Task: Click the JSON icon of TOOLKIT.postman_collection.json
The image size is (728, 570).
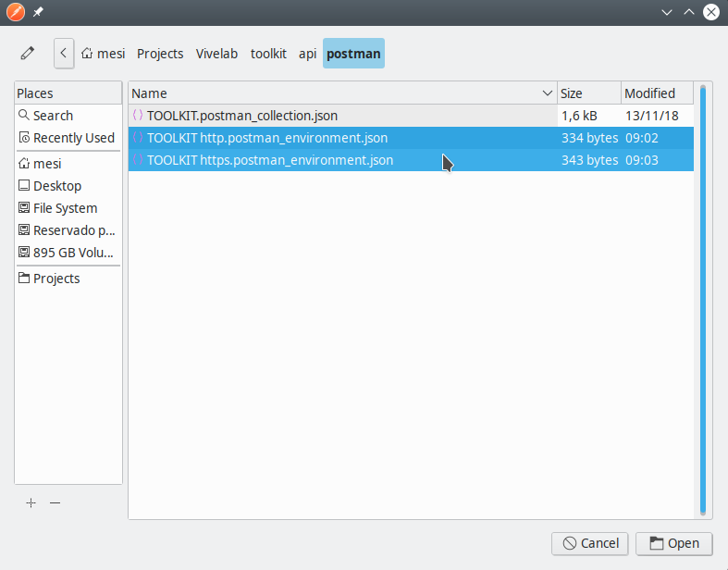Action: click(x=138, y=115)
